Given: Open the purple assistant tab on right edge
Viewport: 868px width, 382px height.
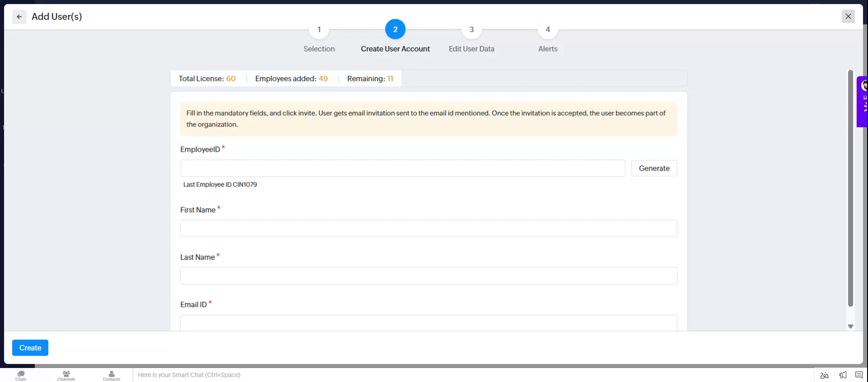Looking at the screenshot, I should (x=862, y=102).
